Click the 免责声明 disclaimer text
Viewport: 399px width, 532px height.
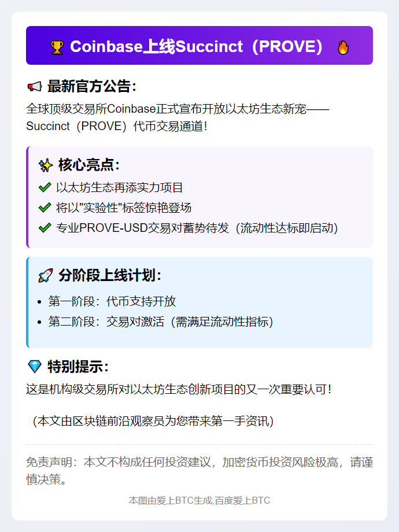tap(199, 471)
